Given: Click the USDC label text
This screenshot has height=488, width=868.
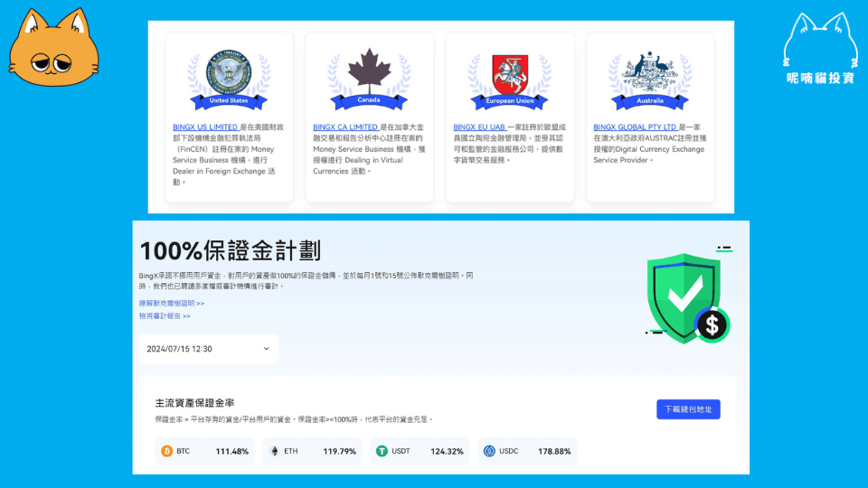Looking at the screenshot, I should click(x=509, y=451).
